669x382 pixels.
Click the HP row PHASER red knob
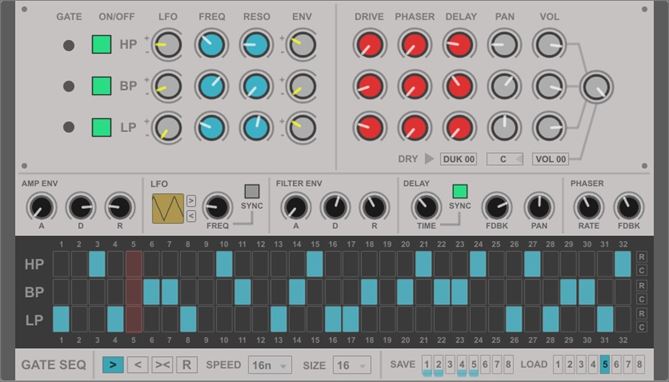tap(414, 44)
